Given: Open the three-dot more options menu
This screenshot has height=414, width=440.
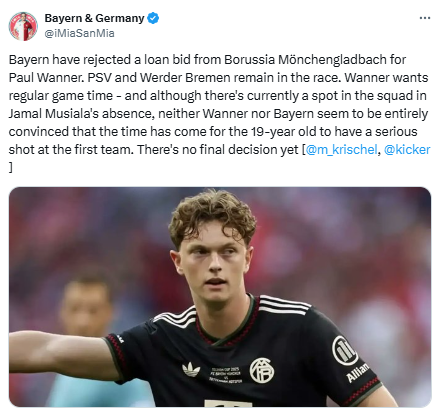Looking at the screenshot, I should [425, 18].
